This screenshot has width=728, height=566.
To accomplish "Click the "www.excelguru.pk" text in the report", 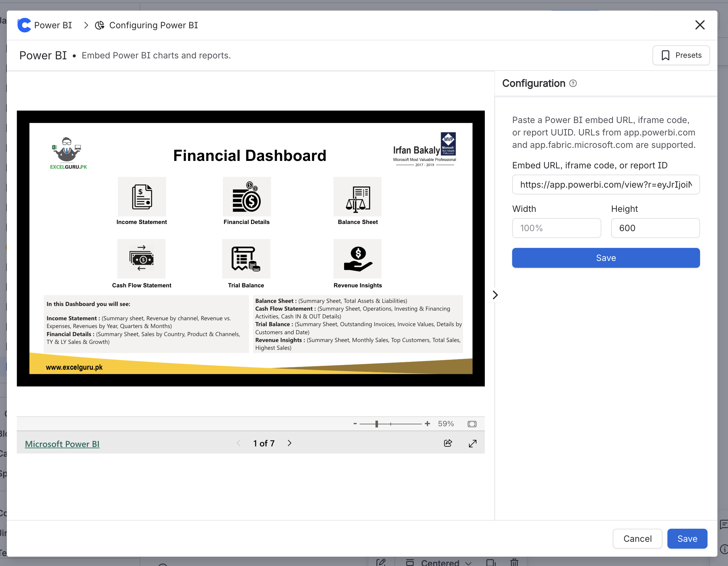I will pyautogui.click(x=74, y=367).
